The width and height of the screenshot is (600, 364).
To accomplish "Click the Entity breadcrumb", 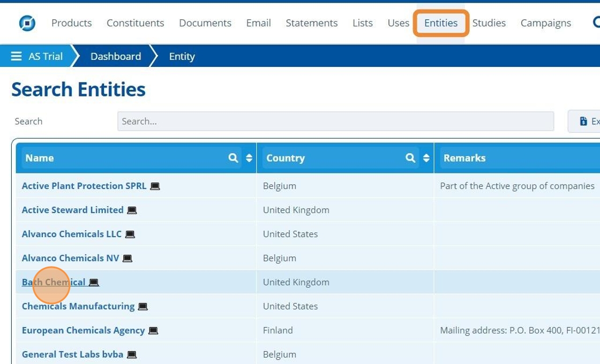I will 182,56.
